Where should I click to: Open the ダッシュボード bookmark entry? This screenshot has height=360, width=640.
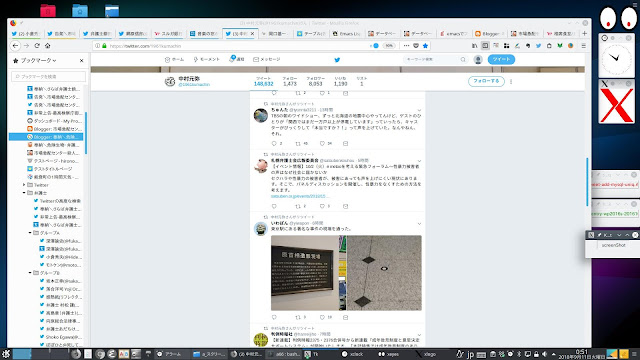(x=54, y=121)
